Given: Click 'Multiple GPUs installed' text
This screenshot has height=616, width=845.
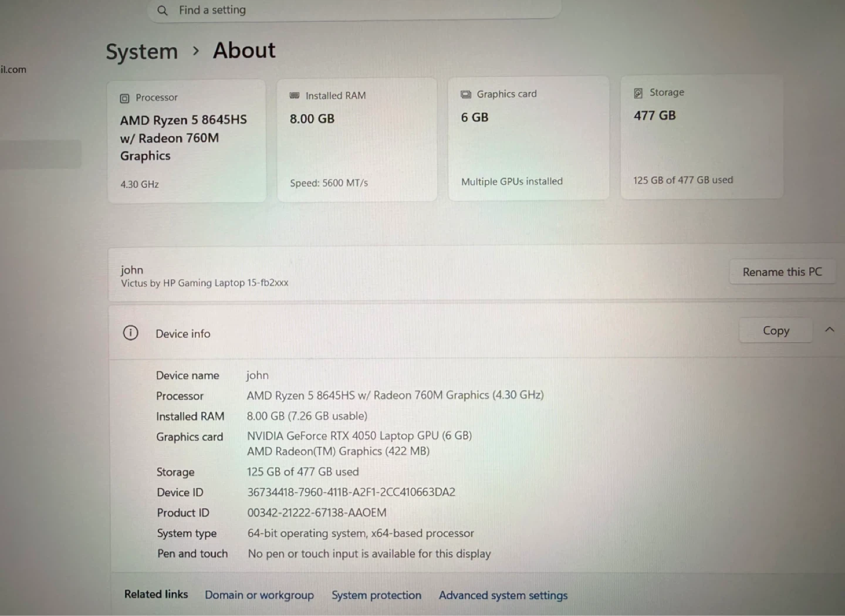Looking at the screenshot, I should pos(512,182).
